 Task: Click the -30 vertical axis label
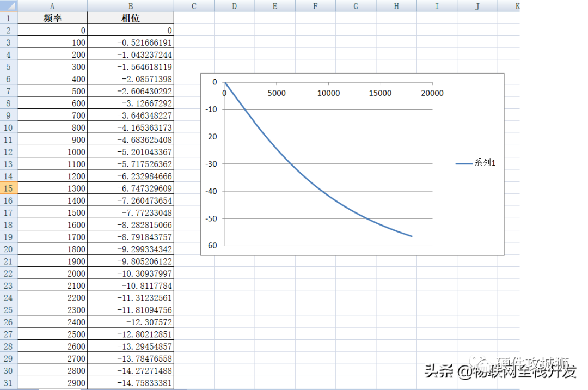[x=211, y=164]
